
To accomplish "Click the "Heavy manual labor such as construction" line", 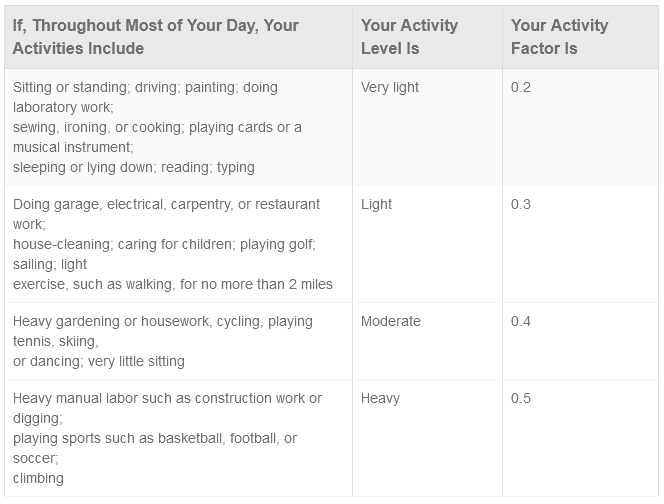I will [x=167, y=398].
